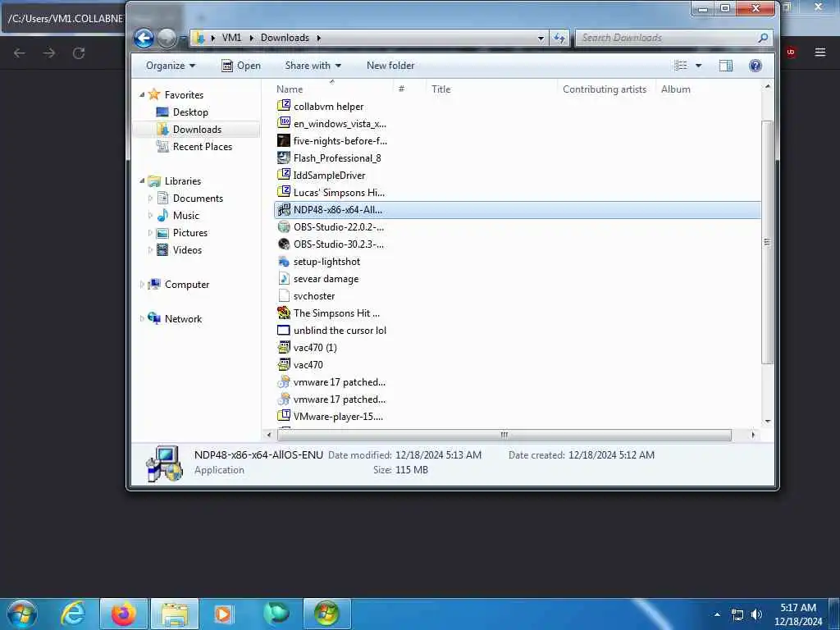Sort by Album column header

676,89
